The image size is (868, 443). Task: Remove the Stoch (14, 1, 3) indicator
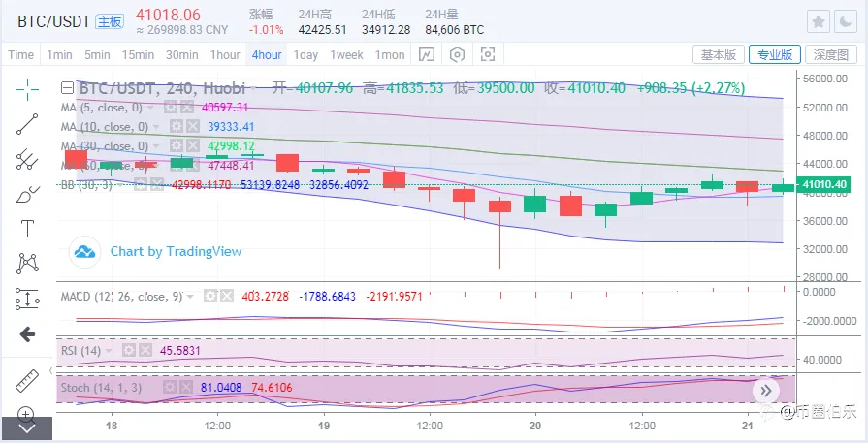[186, 387]
